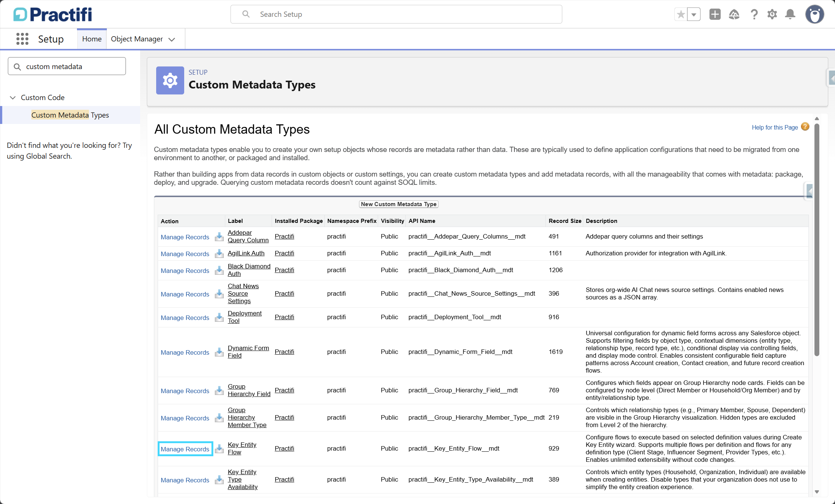Open the Black Diamond Auth label link
This screenshot has height=504, width=835.
click(249, 270)
